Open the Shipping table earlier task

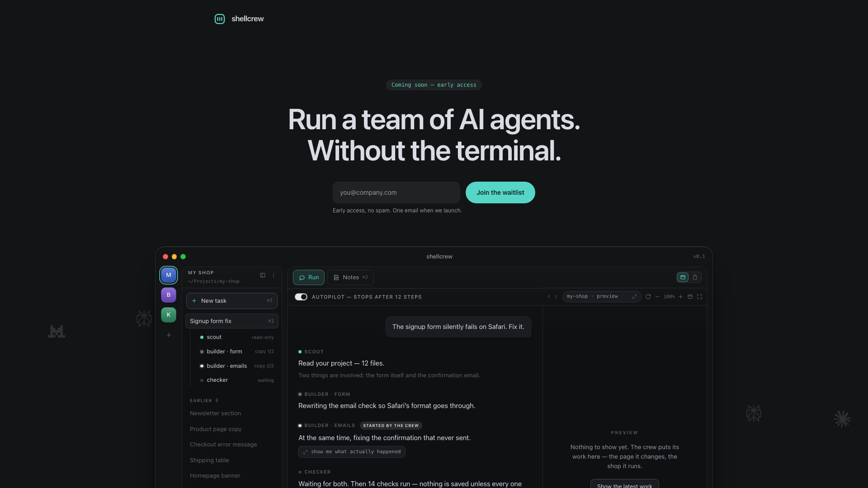tap(209, 460)
